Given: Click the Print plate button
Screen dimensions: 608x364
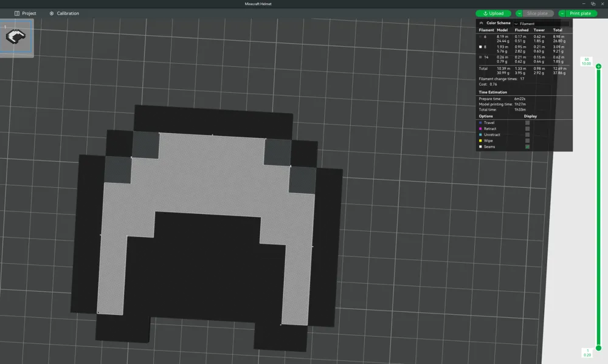Looking at the screenshot, I should (x=579, y=13).
